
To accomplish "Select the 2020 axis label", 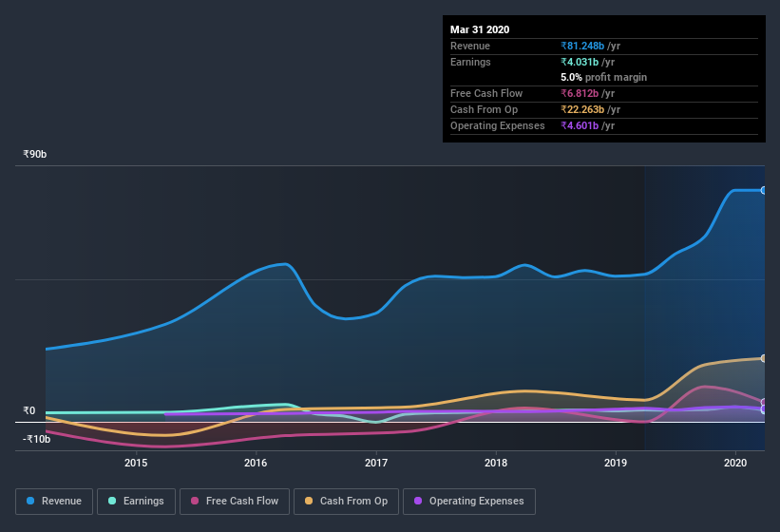I will point(735,463).
